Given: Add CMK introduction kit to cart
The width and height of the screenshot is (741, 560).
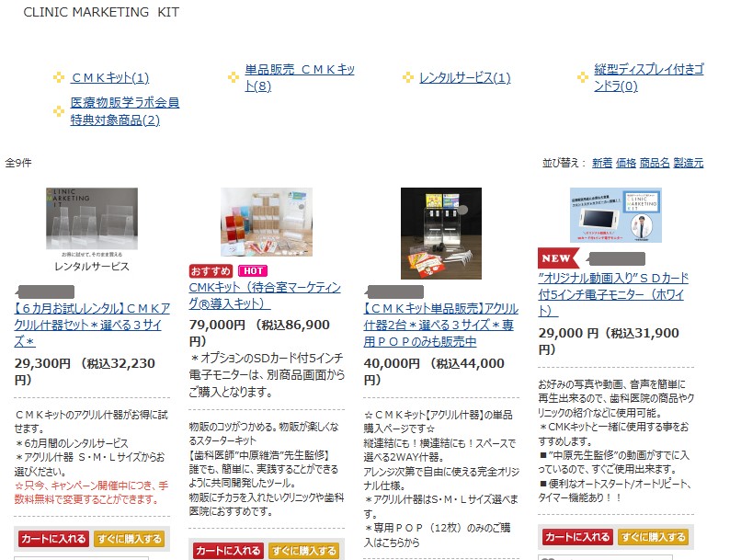Looking at the screenshot, I should [x=227, y=551].
